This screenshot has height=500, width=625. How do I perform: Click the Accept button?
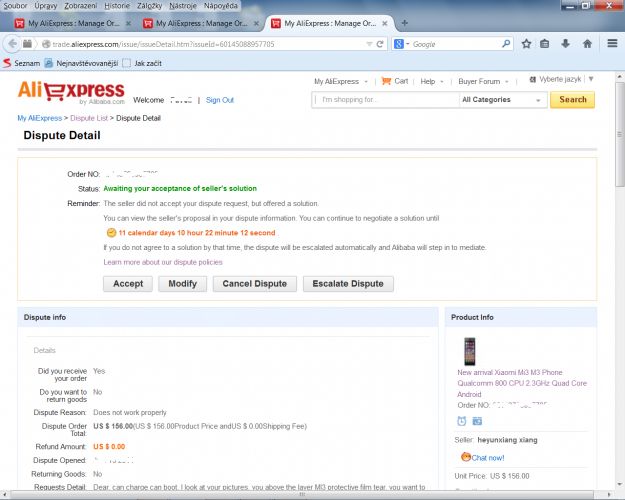[128, 284]
